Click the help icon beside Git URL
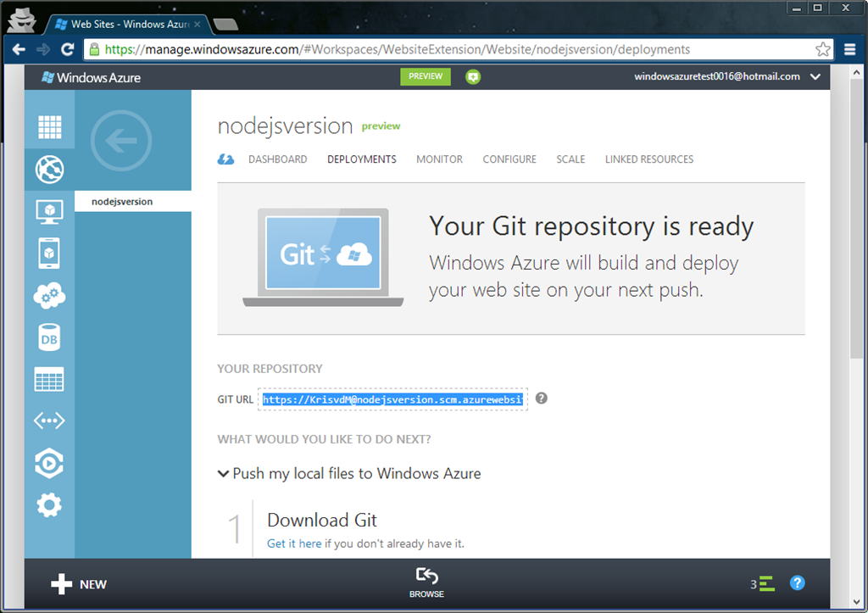The width and height of the screenshot is (868, 613). pyautogui.click(x=541, y=398)
